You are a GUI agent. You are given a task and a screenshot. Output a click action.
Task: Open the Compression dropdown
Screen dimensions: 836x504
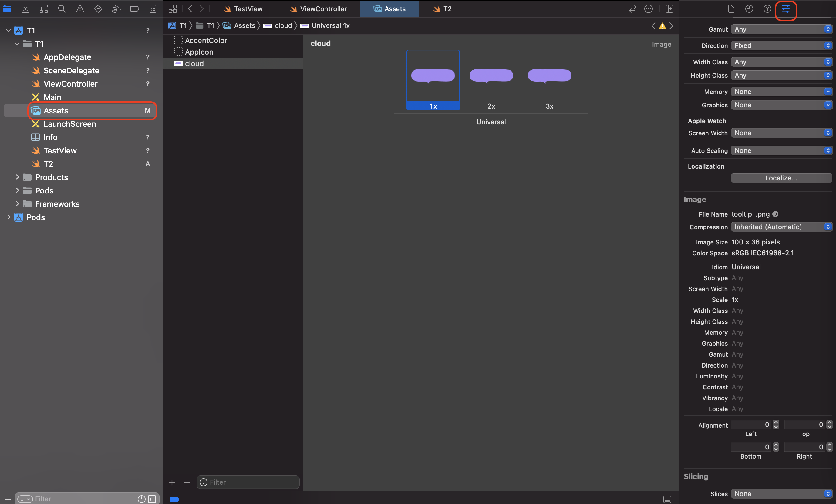[x=781, y=227]
